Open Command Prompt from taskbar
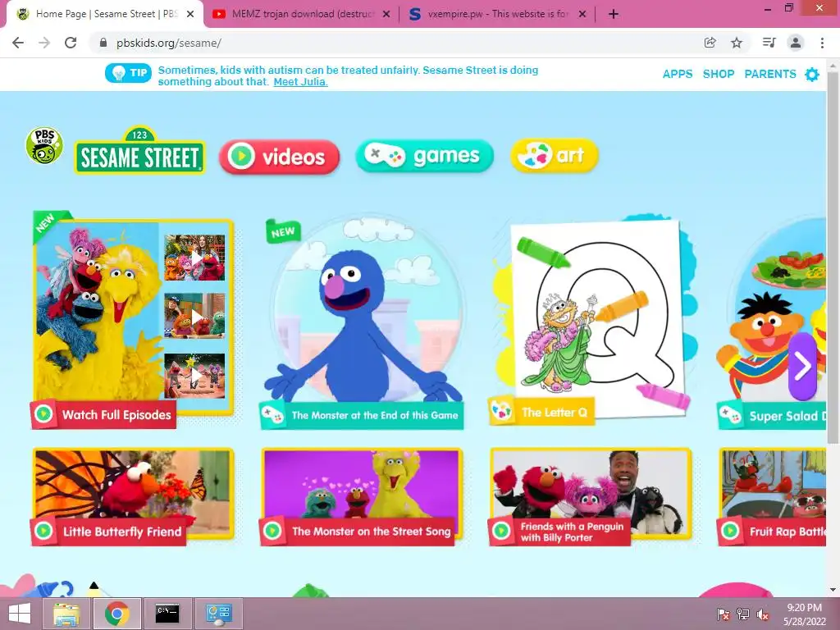Image resolution: width=840 pixels, height=630 pixels. pyautogui.click(x=167, y=614)
